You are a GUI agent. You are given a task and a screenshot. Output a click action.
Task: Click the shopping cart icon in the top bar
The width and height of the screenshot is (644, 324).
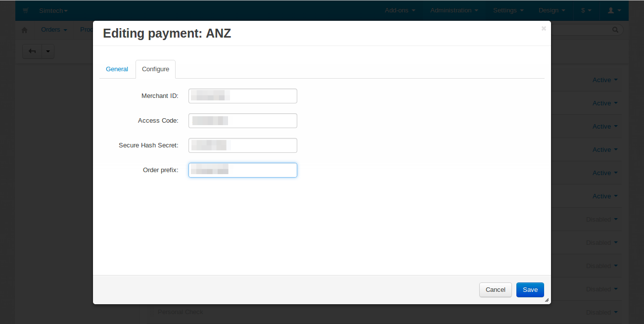pos(26,10)
